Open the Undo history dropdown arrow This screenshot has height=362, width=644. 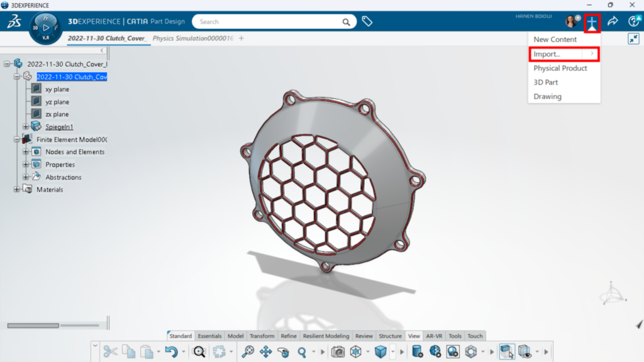click(x=184, y=352)
